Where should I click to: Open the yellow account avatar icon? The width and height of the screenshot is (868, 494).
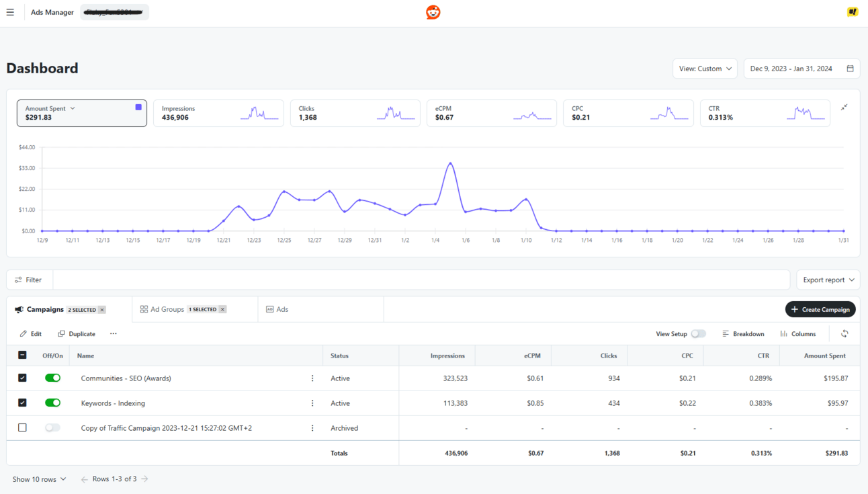point(853,12)
